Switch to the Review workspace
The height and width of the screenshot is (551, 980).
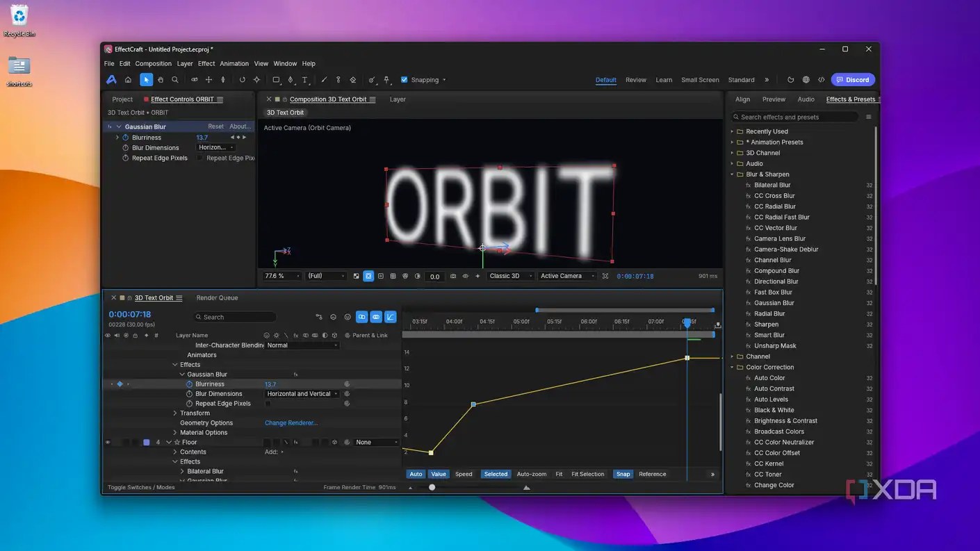pos(636,80)
